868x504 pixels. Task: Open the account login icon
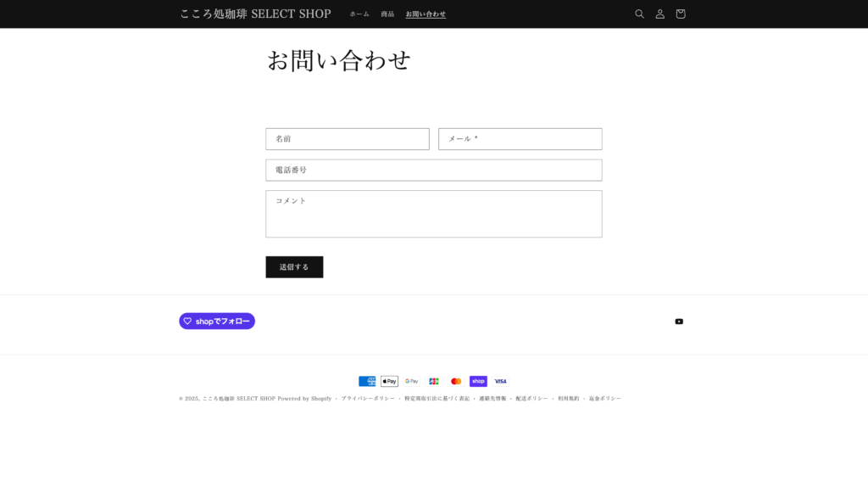[659, 14]
